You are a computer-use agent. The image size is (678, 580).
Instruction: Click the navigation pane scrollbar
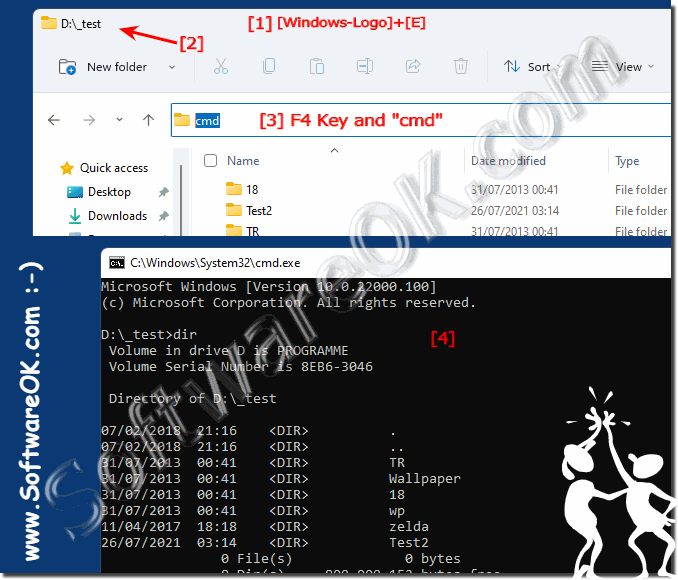click(180, 199)
